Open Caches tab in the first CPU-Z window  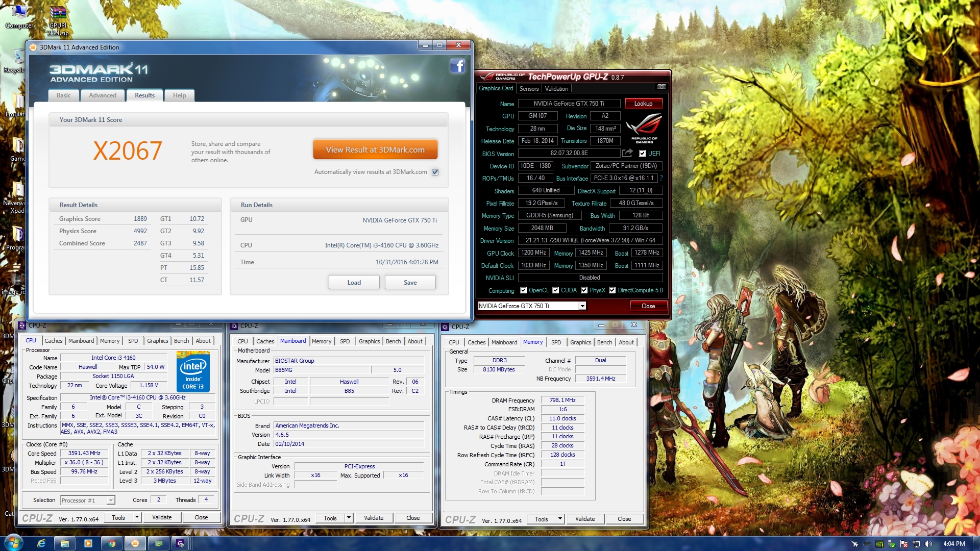click(53, 341)
